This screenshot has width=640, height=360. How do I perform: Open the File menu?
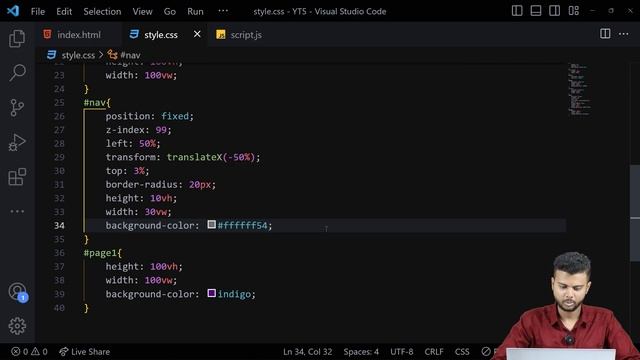click(38, 11)
